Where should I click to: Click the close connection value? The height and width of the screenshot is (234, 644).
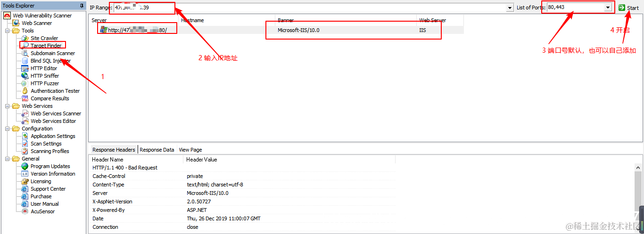coord(192,227)
